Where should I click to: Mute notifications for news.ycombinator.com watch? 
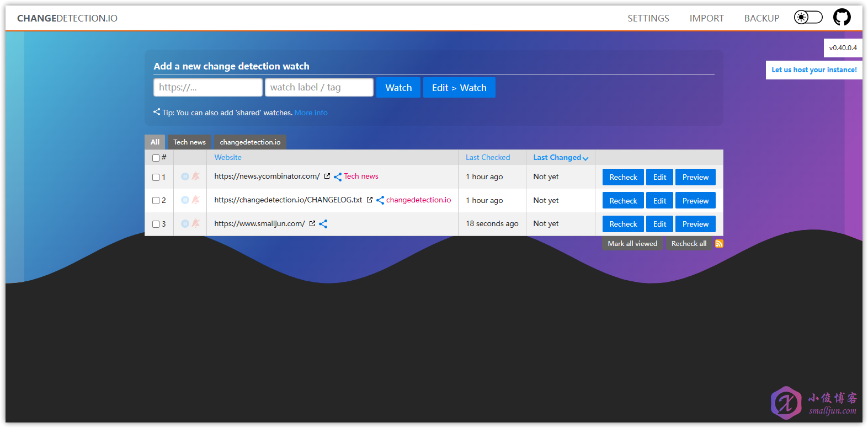[x=195, y=176]
